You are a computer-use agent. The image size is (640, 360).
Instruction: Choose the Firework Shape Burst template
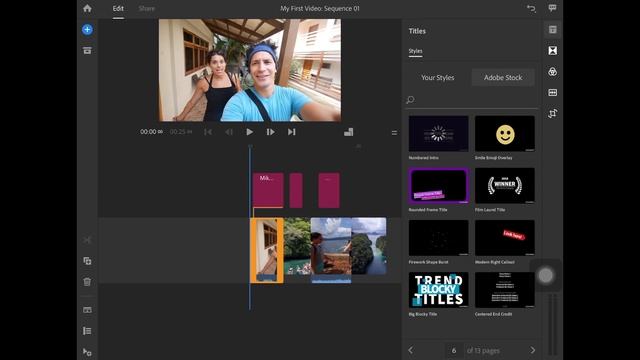439,238
